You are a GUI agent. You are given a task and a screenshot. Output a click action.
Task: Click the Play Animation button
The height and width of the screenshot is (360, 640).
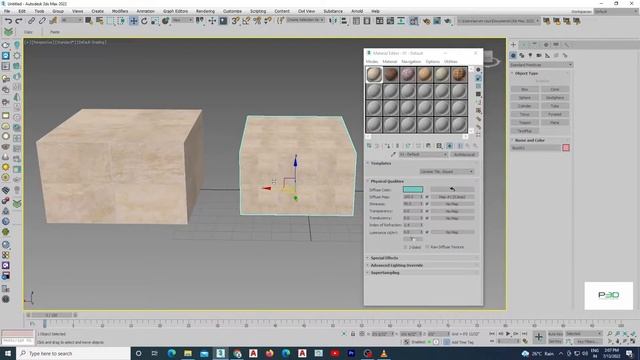coord(508,333)
